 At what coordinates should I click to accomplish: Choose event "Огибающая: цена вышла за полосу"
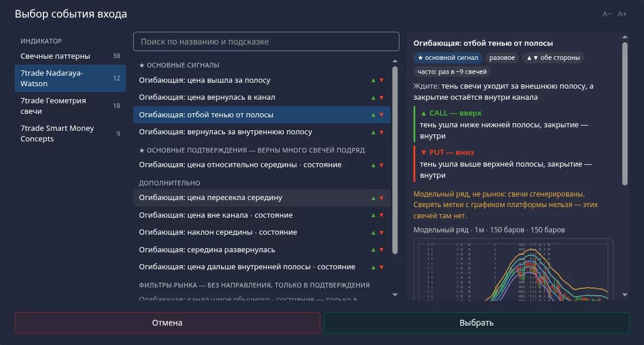(262, 80)
